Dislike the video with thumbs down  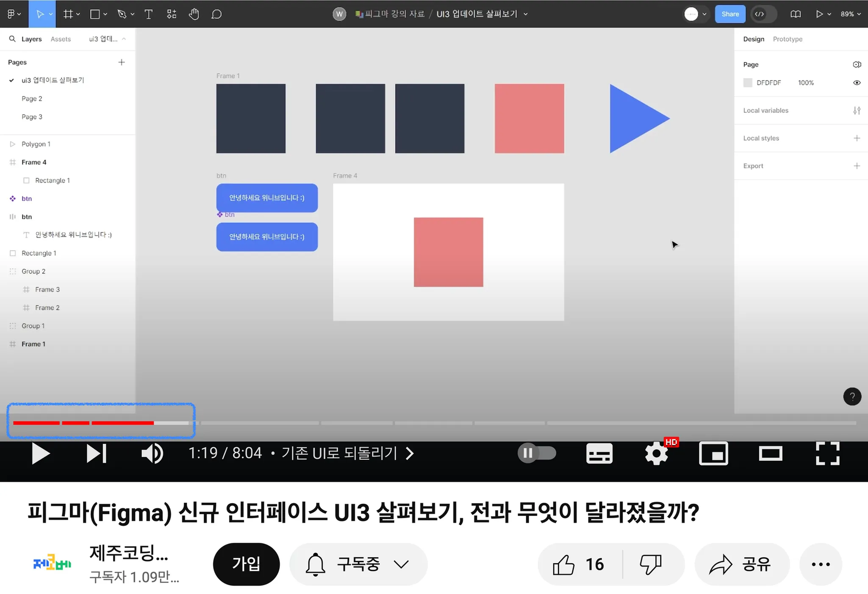[x=651, y=564]
